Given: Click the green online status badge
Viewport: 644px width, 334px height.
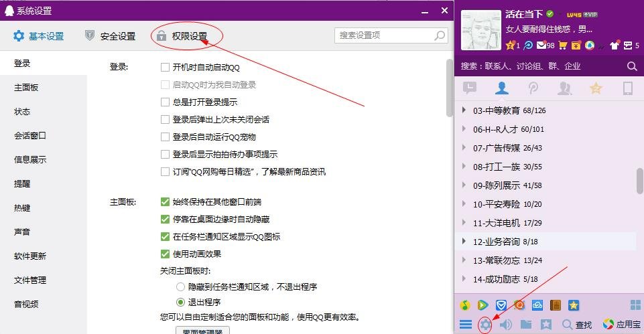Looking at the screenshot, I should point(550,14).
